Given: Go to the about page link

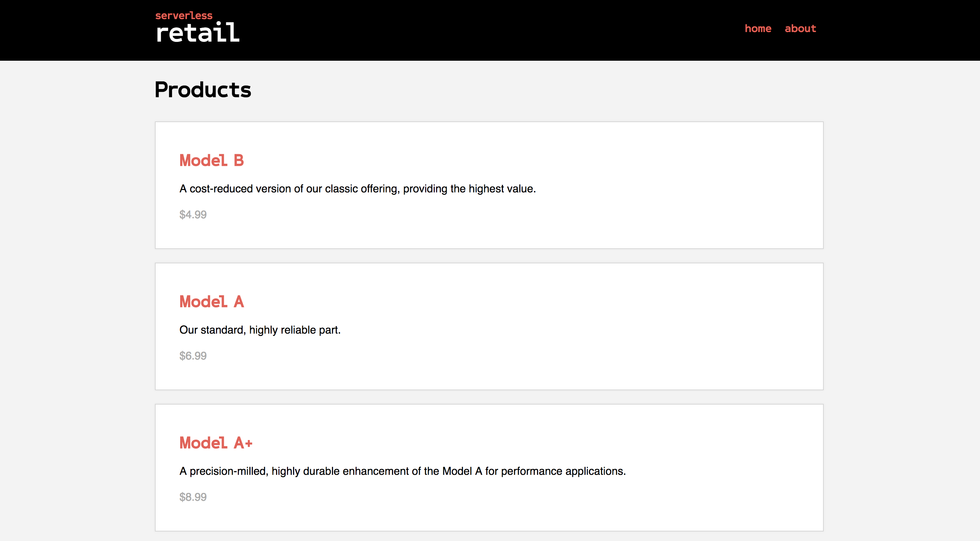Looking at the screenshot, I should [x=800, y=29].
